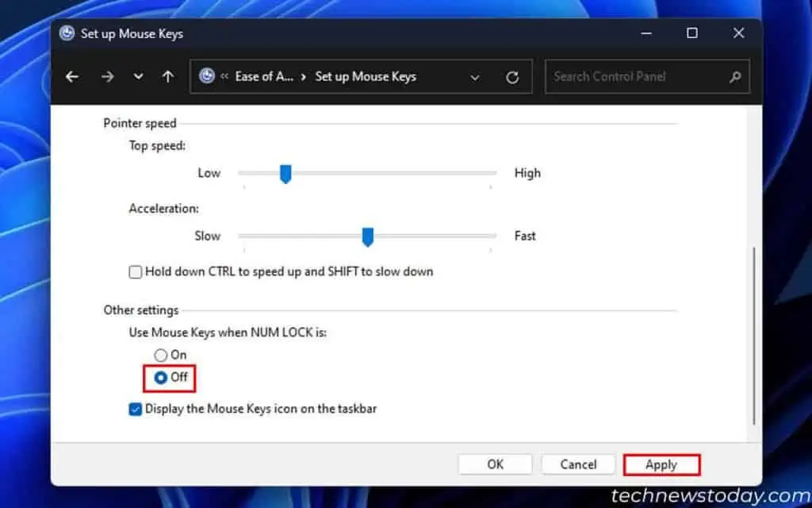Click the Top speed slider thumb

285,174
